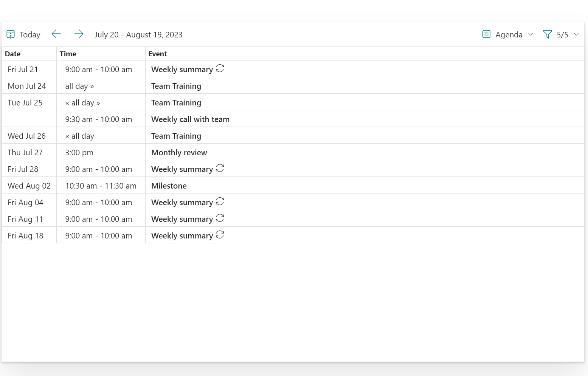Viewport: 588px width, 376px height.
Task: Click the Event column header
Action: [158, 54]
